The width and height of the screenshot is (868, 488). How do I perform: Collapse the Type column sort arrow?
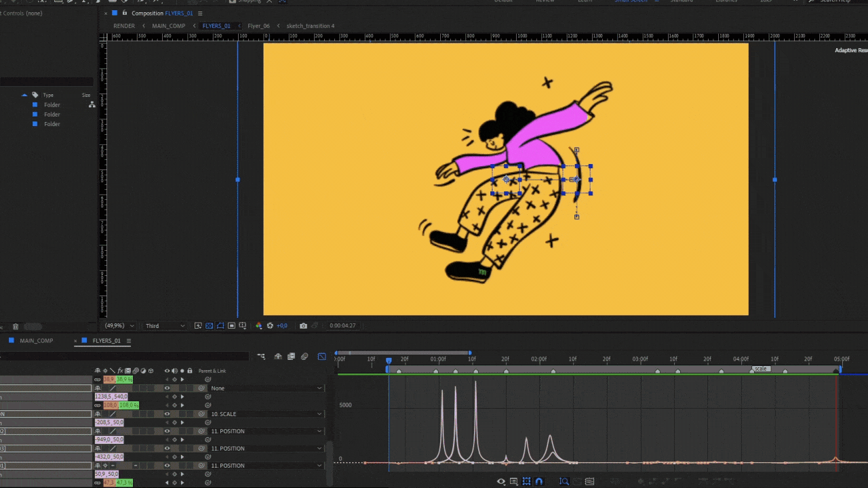pos(24,95)
